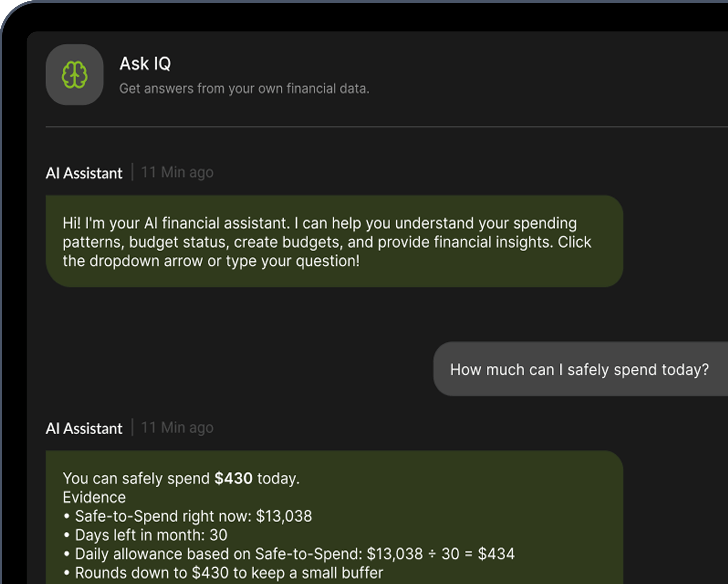Click the "Safe-to-Spend right now: $13,038" bullet

[193, 516]
